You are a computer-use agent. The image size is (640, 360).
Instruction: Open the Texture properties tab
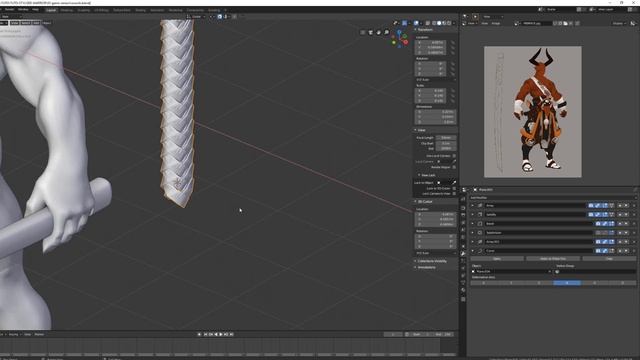[x=463, y=299]
